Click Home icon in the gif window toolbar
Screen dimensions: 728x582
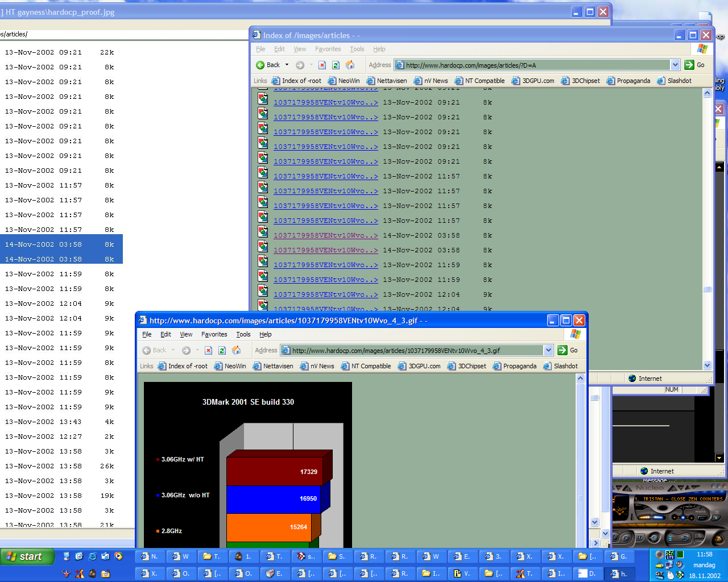point(237,350)
